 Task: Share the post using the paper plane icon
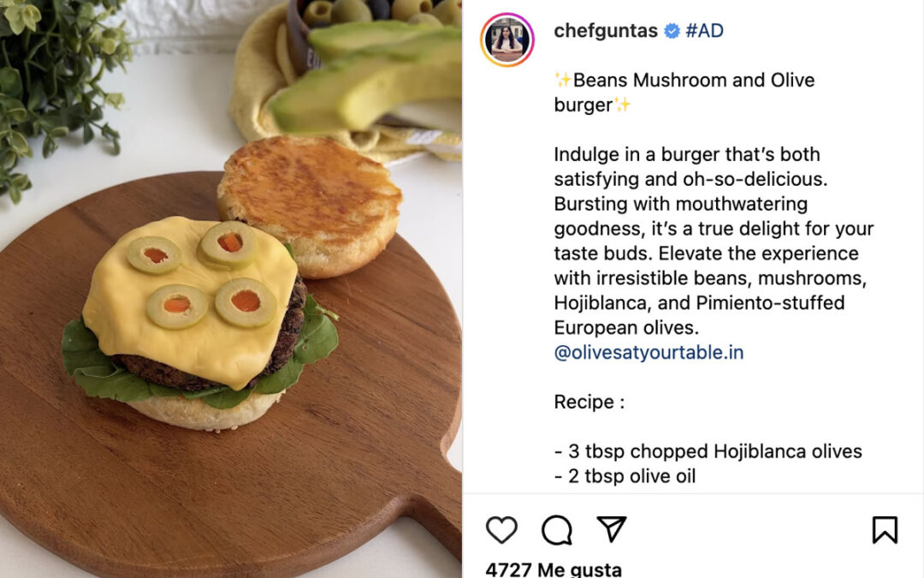(612, 529)
